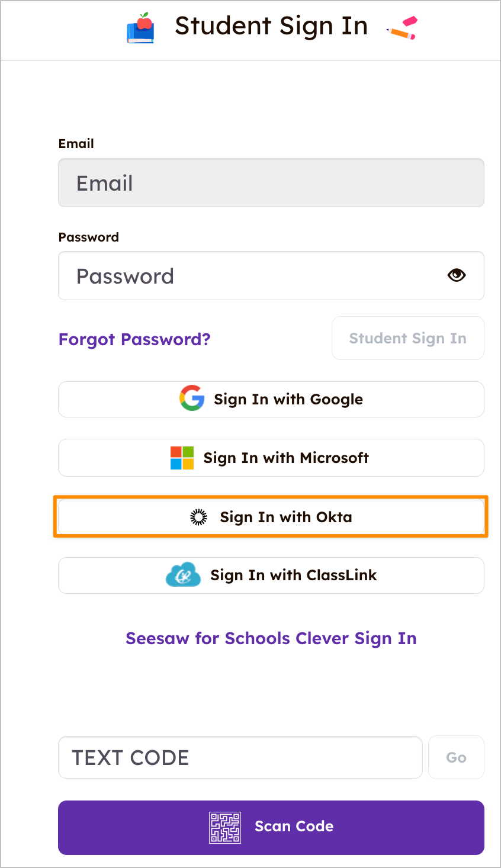Click the Microsoft logo icon
Screen dimensions: 501x868
[x=182, y=458]
